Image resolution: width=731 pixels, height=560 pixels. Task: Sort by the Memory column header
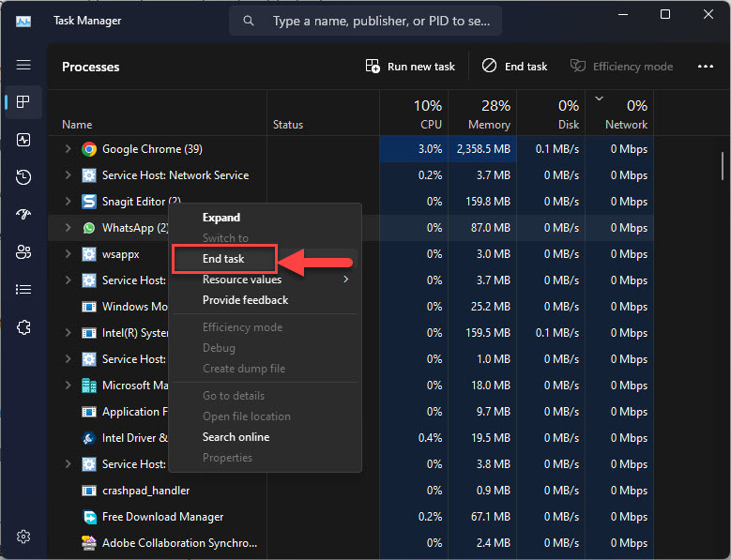[x=482, y=114]
